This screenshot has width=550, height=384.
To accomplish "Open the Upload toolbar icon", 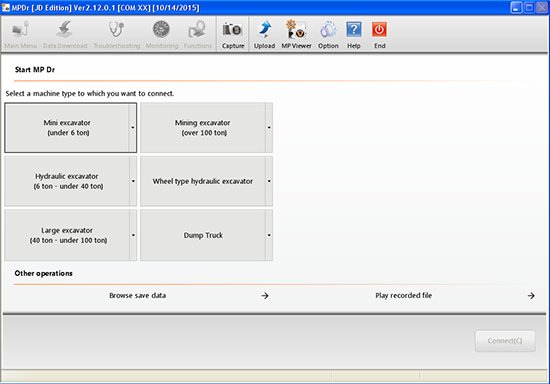I will [264, 34].
